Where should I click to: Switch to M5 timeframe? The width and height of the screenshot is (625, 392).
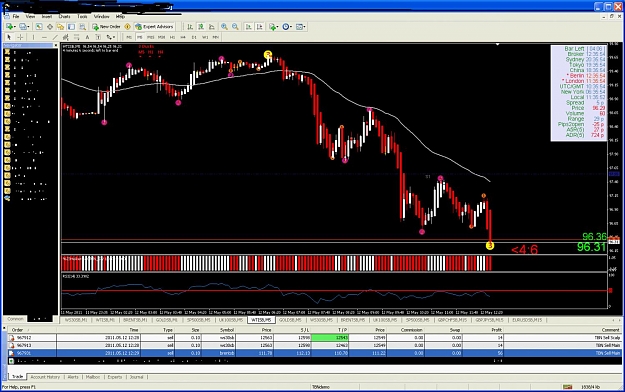(x=140, y=37)
